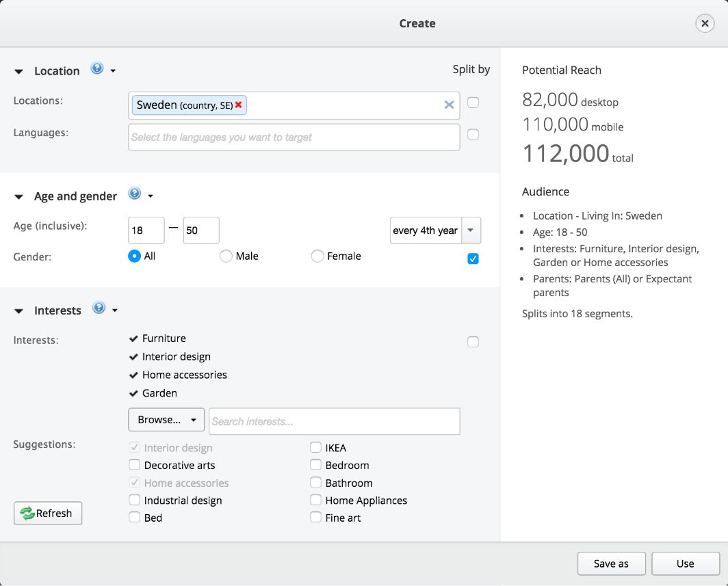The height and width of the screenshot is (586, 728).
Task: Click the green Refresh suggestions button
Action: click(48, 514)
